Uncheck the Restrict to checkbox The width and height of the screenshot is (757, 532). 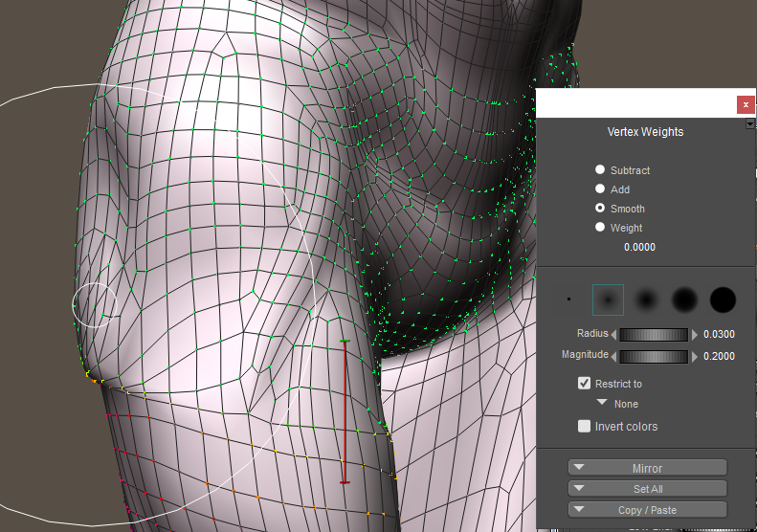584,384
